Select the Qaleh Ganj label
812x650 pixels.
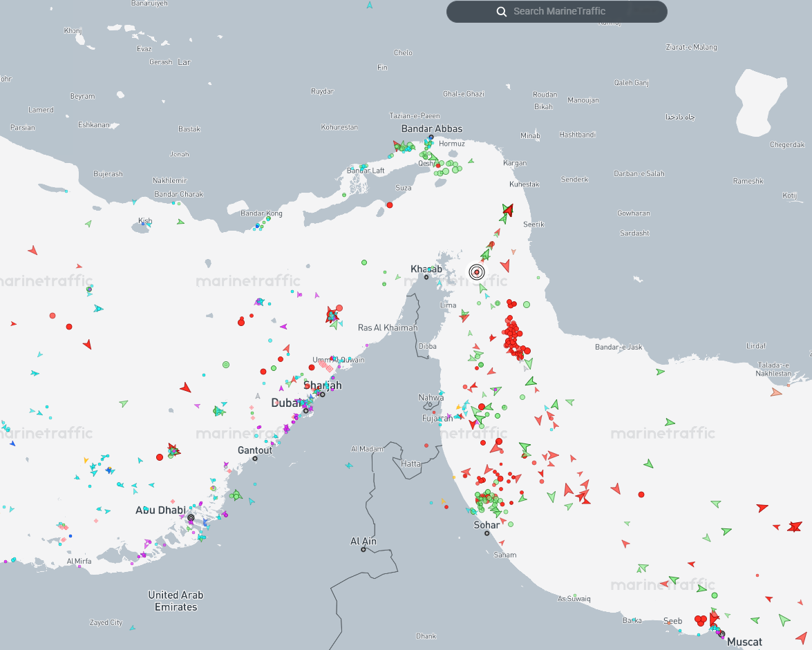(631, 83)
